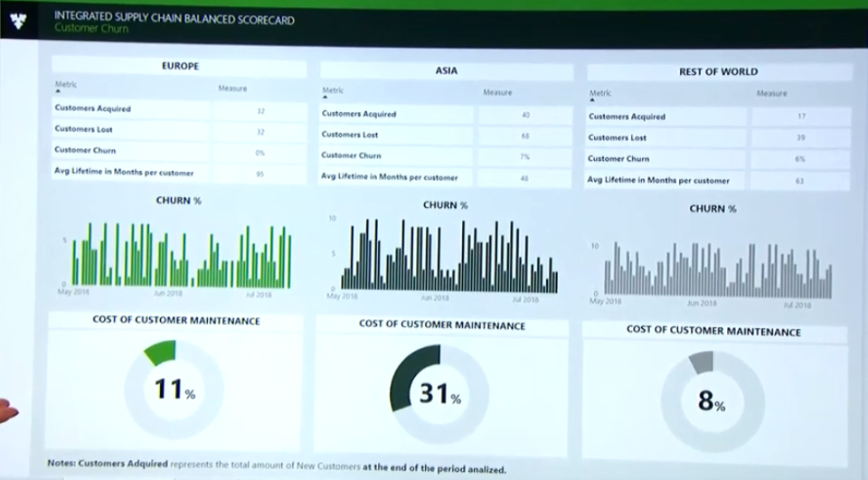Click the green Europe churn bar chart
The height and width of the screenshot is (480, 868).
[x=181, y=256]
